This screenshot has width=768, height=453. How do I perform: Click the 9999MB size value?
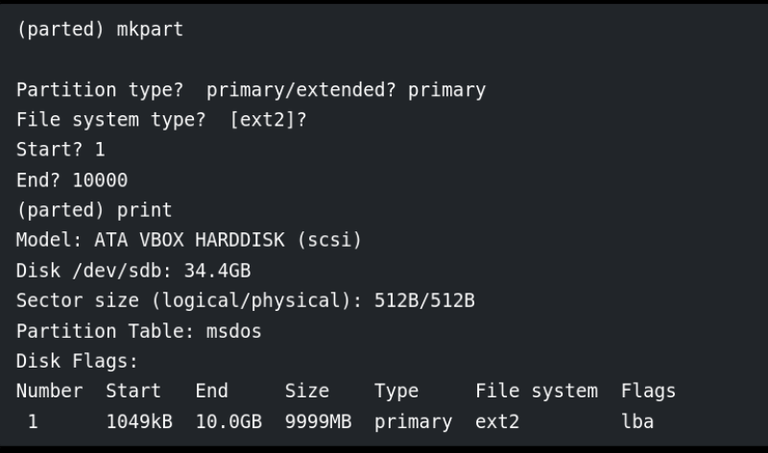point(318,422)
